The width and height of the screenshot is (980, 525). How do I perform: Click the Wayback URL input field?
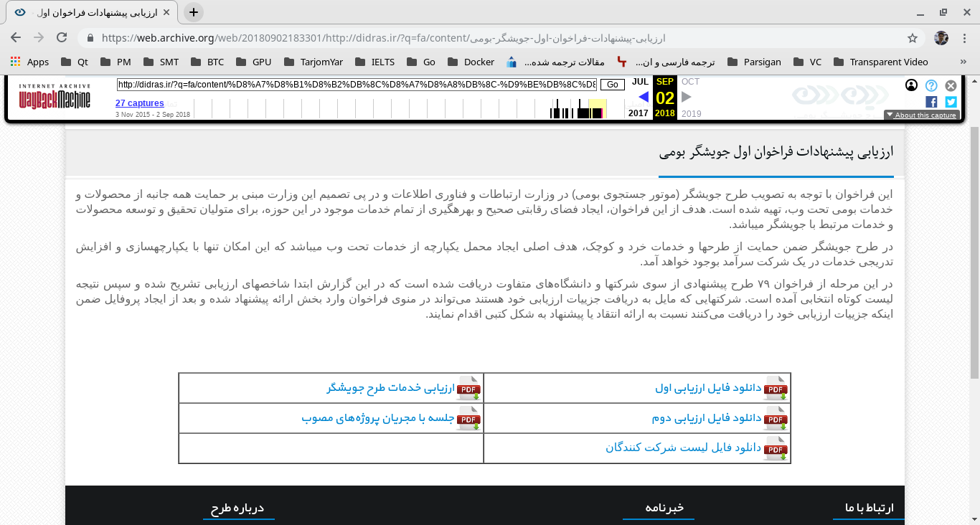357,85
